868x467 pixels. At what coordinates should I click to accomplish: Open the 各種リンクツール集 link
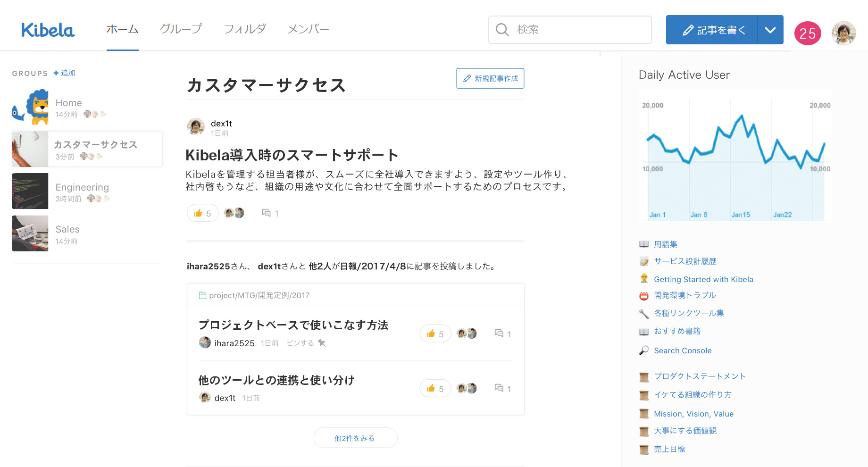click(689, 313)
